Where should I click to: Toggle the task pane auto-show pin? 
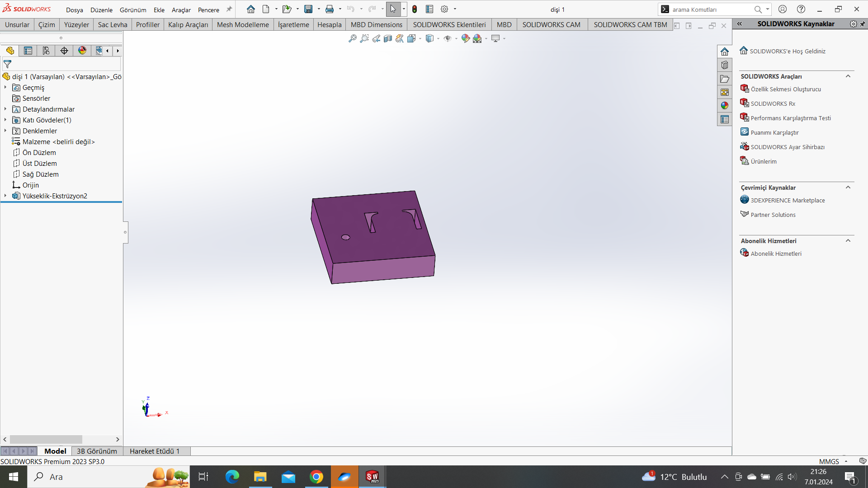click(x=863, y=24)
